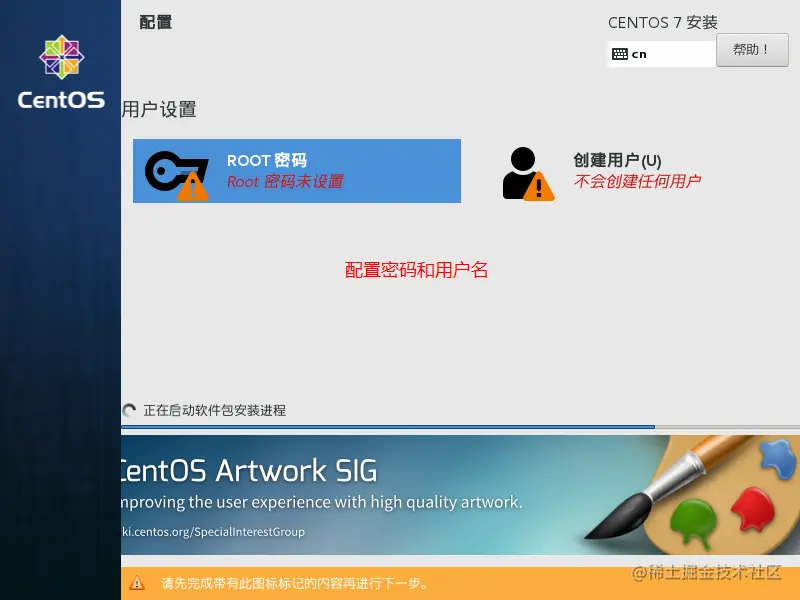Click the 用户设置 section heading

click(x=159, y=109)
